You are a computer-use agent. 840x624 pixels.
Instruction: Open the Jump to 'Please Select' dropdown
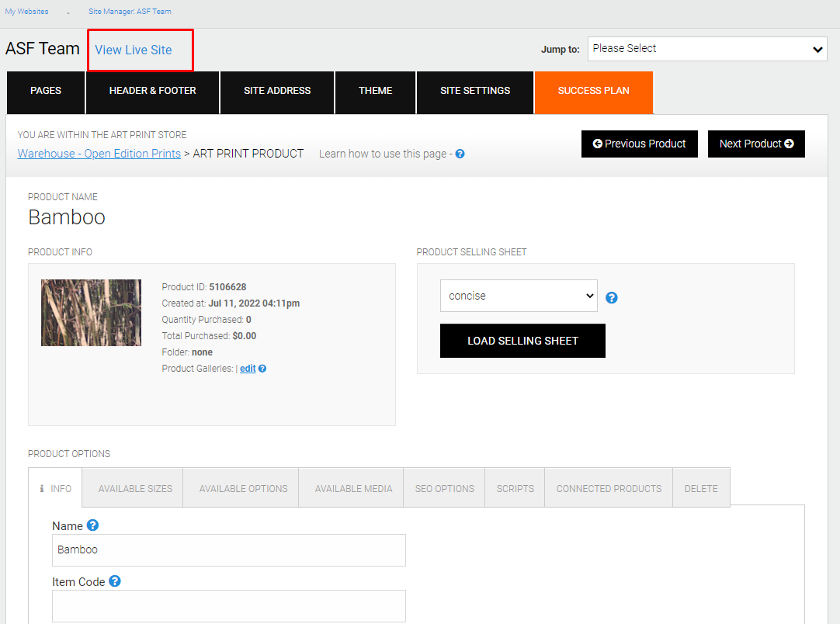[707, 49]
